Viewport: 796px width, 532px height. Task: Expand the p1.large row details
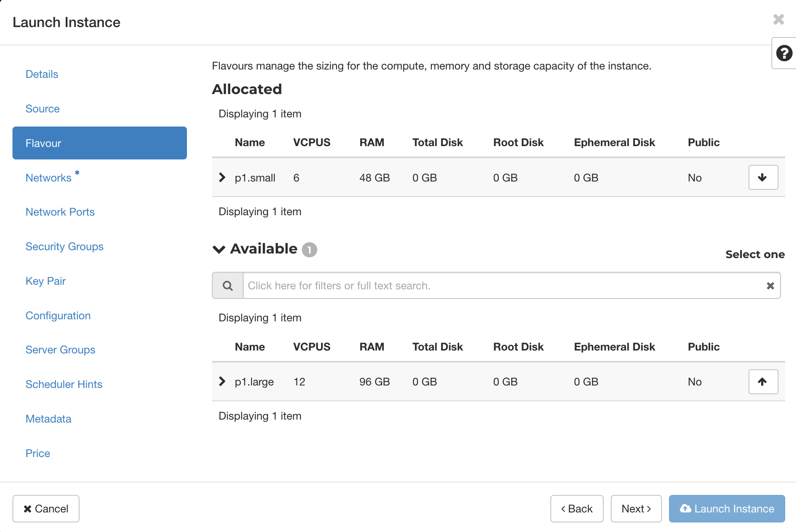coord(222,381)
